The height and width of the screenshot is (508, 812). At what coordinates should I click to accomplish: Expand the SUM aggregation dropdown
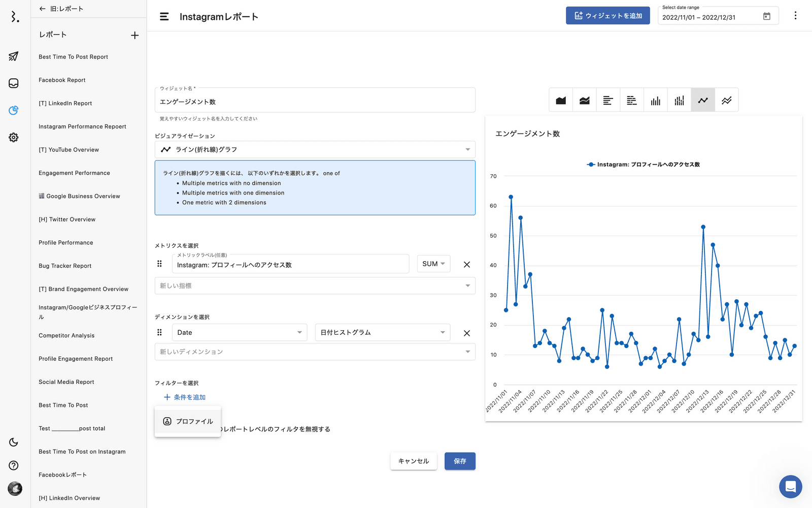click(433, 264)
